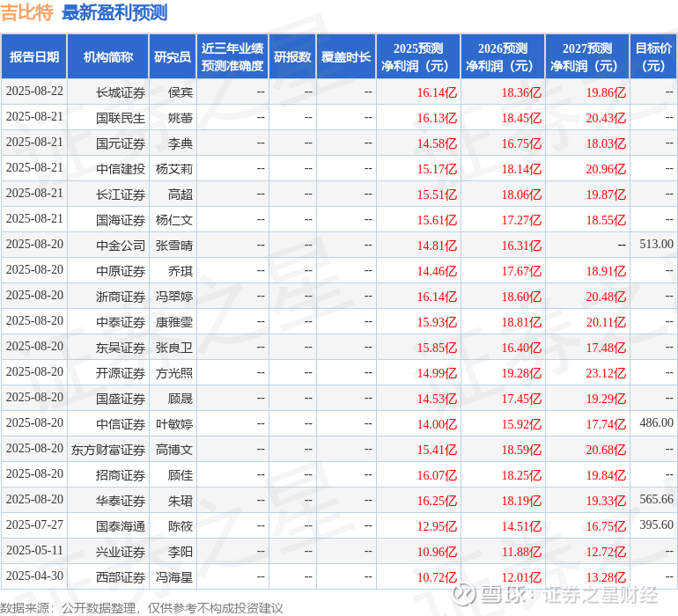Click the 研报数 column header
Viewport: 678px width, 616px height.
pyautogui.click(x=292, y=56)
